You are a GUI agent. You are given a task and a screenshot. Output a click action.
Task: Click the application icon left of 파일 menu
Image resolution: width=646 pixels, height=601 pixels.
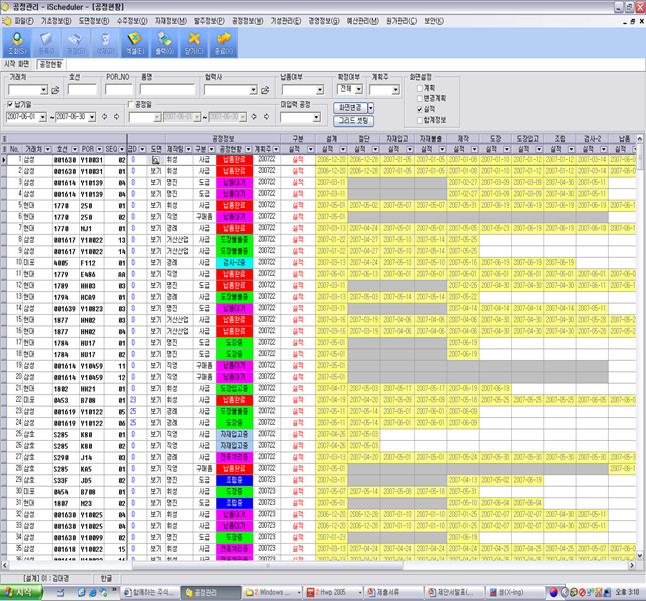(x=7, y=21)
